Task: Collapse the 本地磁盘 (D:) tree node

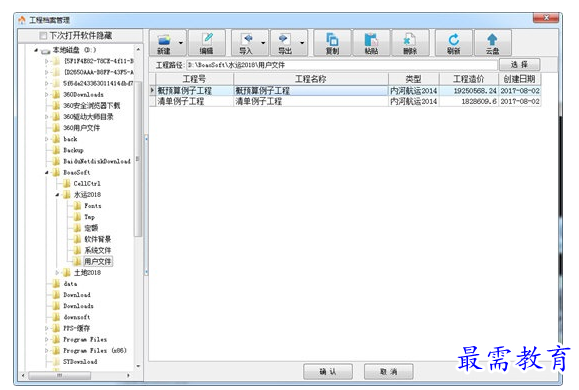Action: [36, 50]
